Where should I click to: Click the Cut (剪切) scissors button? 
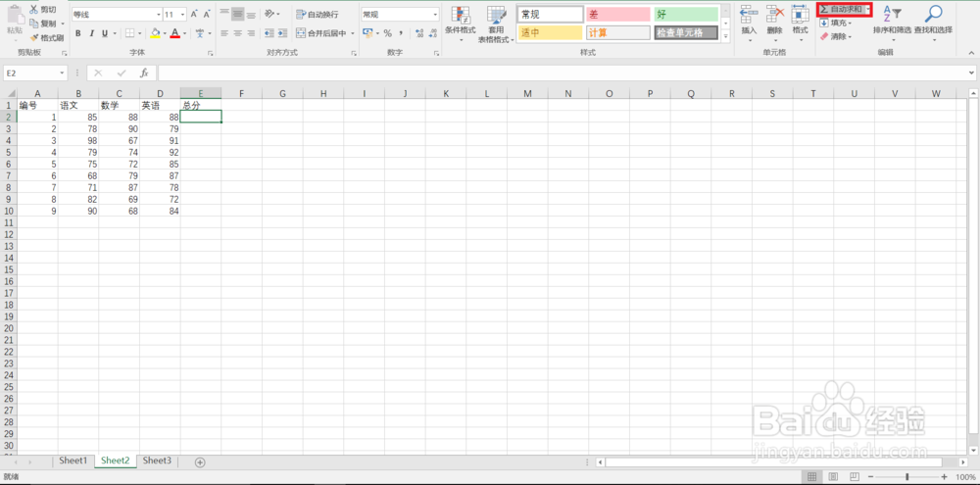pyautogui.click(x=42, y=10)
